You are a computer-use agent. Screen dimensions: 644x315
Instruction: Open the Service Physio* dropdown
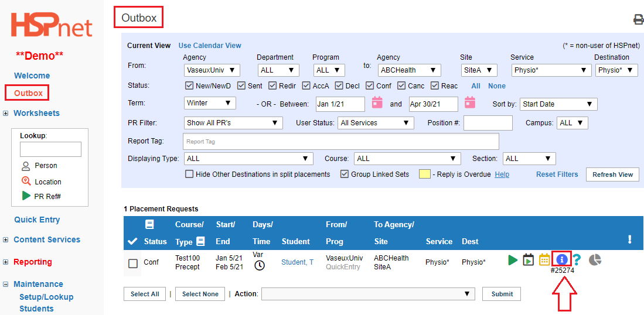551,70
